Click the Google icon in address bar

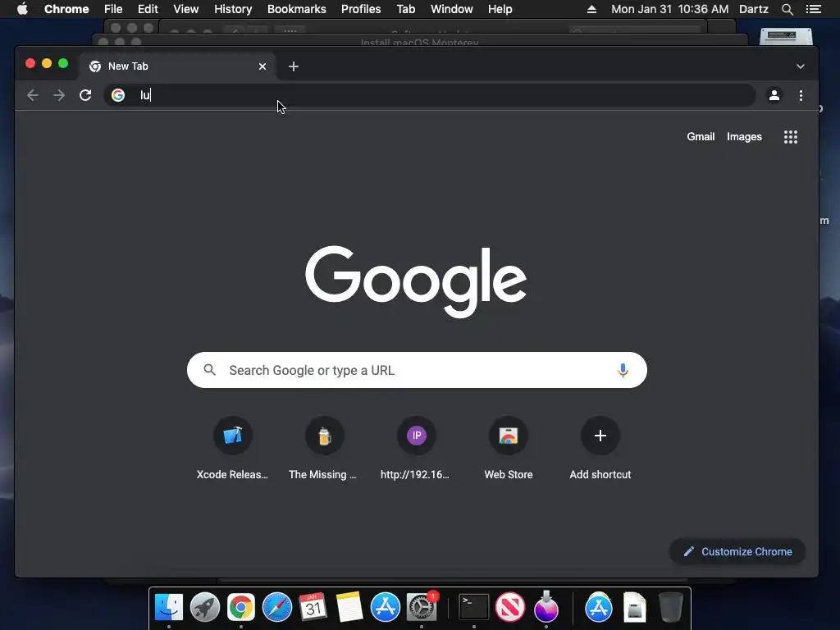[118, 95]
